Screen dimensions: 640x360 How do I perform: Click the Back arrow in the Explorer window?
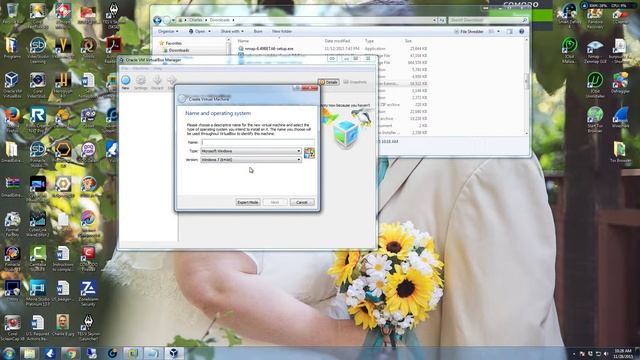click(157, 20)
